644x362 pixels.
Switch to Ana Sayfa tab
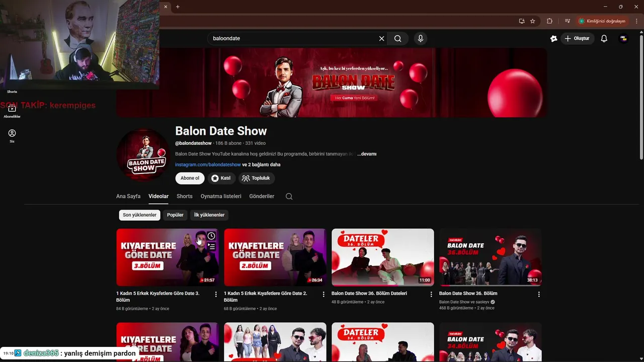(x=128, y=196)
